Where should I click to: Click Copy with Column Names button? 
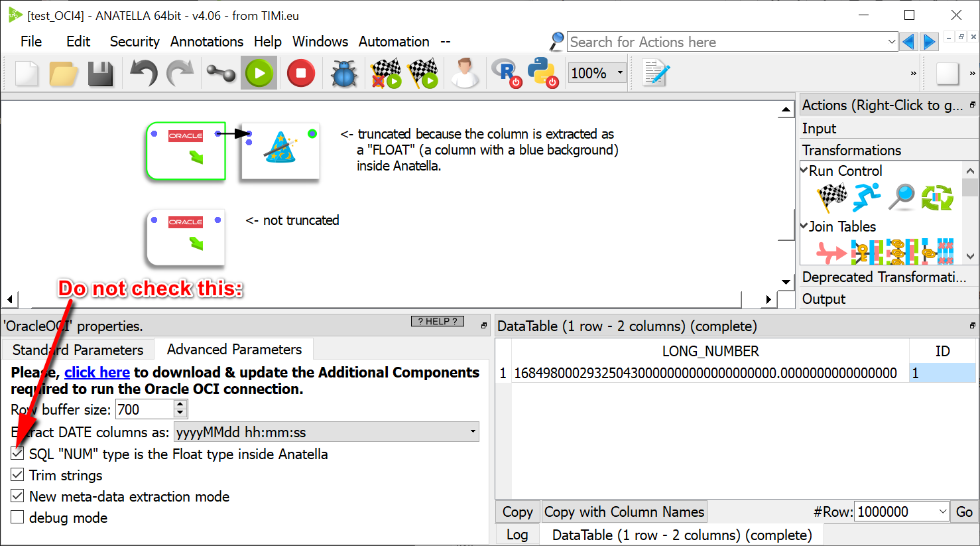(624, 512)
